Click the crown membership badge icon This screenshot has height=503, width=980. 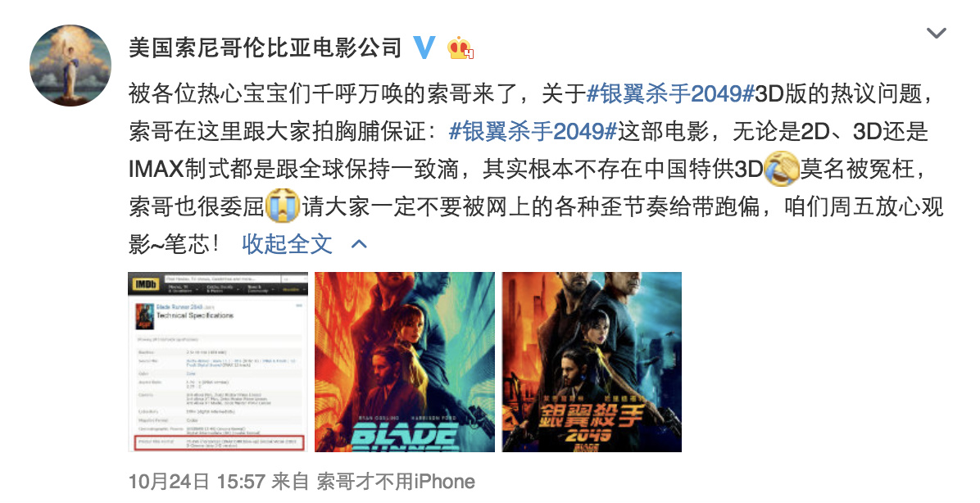461,48
